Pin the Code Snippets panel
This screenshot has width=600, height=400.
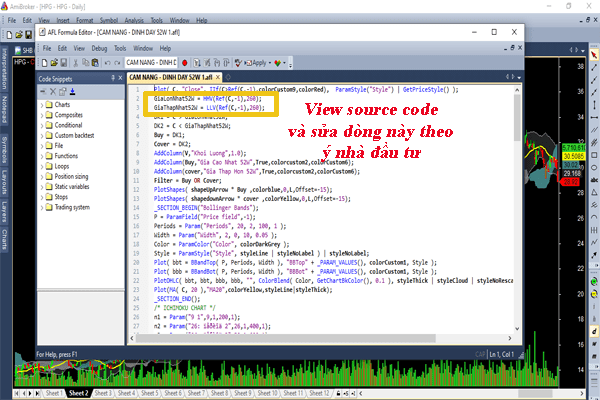(x=113, y=78)
